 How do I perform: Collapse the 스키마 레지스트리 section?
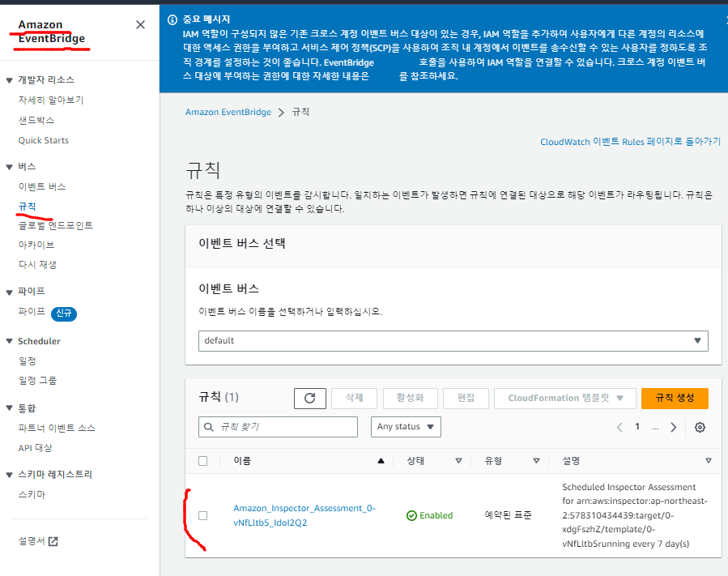9,475
